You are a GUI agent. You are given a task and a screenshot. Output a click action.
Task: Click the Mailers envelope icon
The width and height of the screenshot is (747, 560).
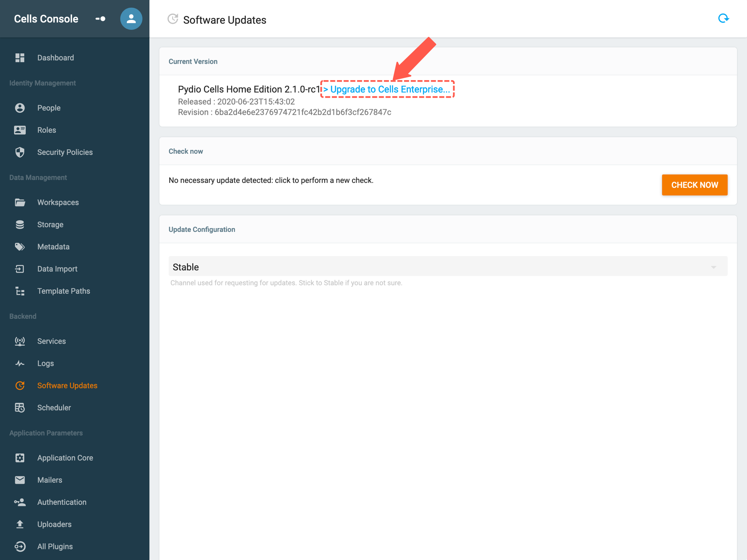(20, 480)
